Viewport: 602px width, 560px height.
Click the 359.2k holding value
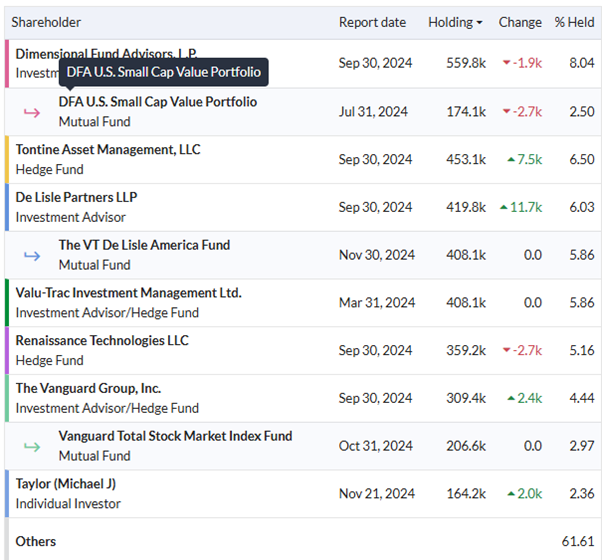coord(466,350)
